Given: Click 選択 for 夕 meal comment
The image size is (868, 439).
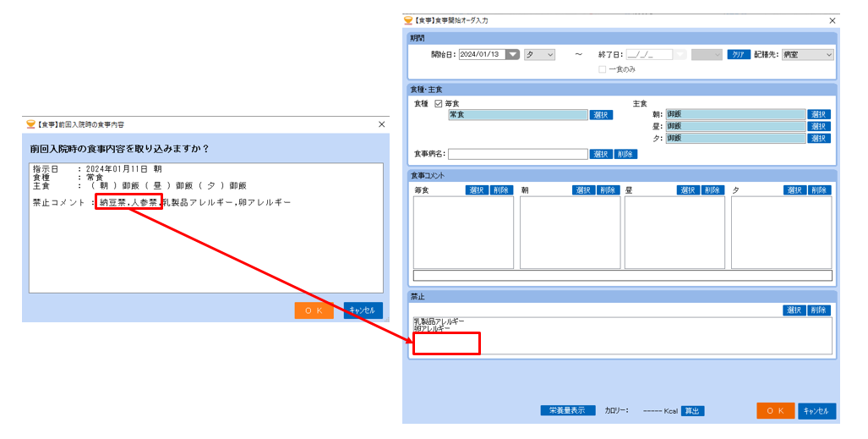Looking at the screenshot, I should 795,190.
